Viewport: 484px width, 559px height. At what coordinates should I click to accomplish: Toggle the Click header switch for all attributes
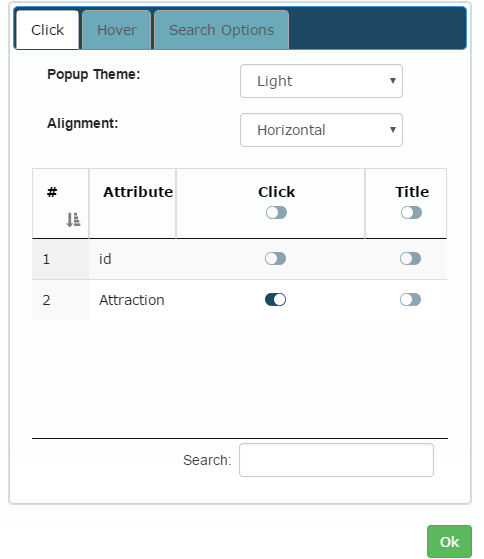[276, 213]
